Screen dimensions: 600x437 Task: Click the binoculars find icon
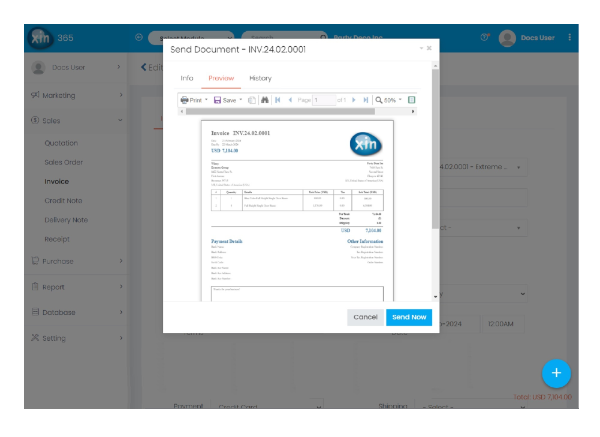tap(264, 100)
